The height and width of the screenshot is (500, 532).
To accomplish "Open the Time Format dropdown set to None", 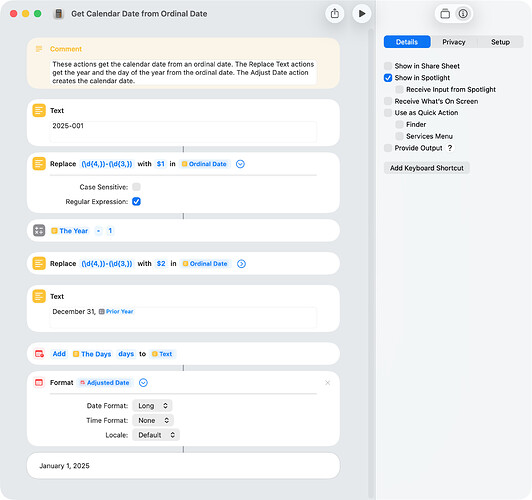I will coord(153,420).
